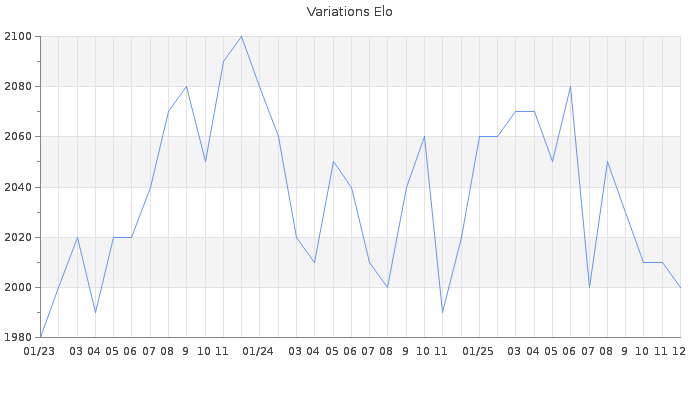Click the 1980 y-axis label

[20, 337]
